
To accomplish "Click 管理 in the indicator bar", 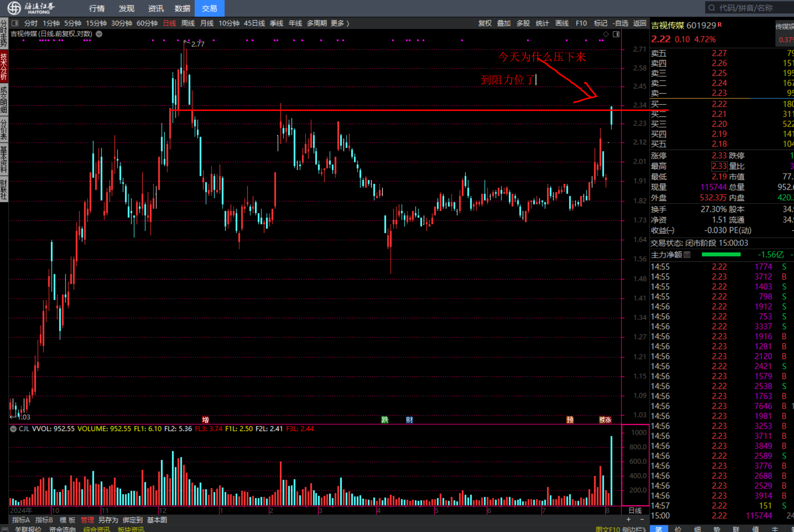I will tap(87, 520).
